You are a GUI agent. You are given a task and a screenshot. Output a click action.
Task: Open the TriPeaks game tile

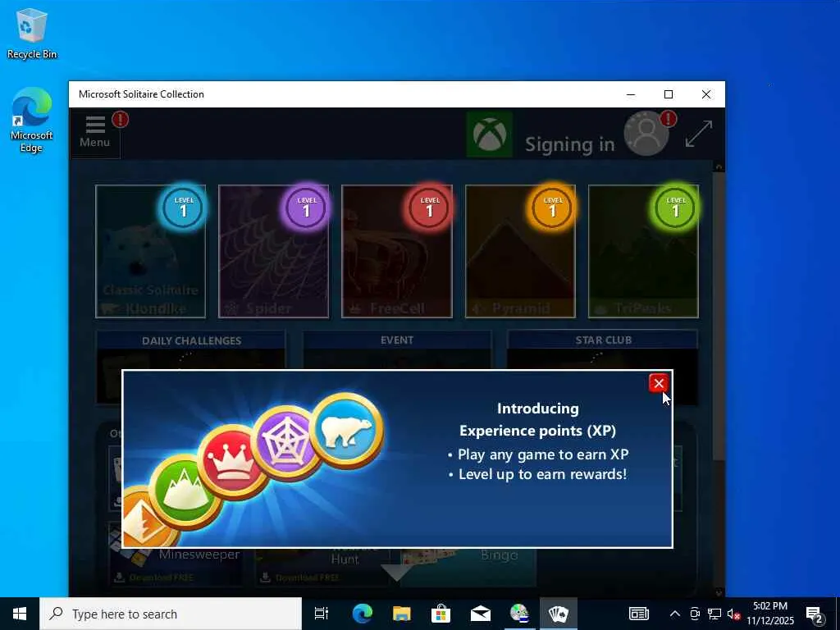click(x=643, y=251)
